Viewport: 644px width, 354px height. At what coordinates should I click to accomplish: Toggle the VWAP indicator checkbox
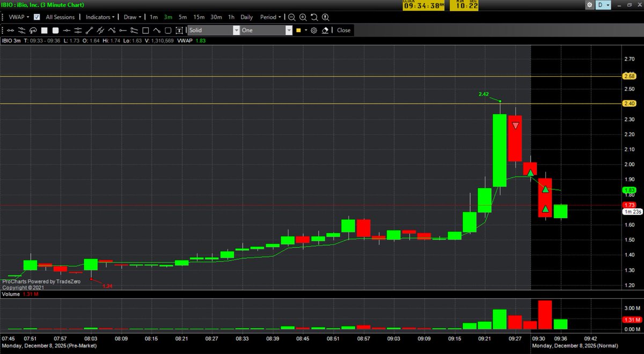tap(37, 17)
